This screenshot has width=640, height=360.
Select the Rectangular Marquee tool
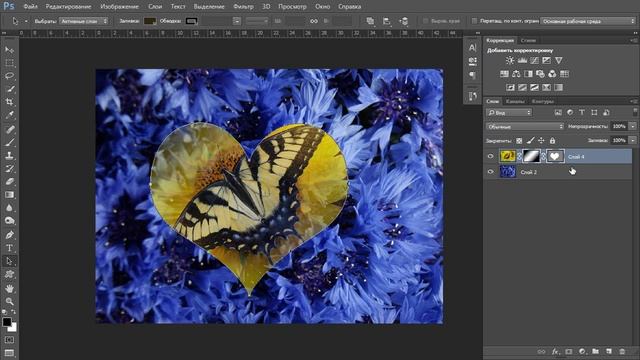pos(9,63)
